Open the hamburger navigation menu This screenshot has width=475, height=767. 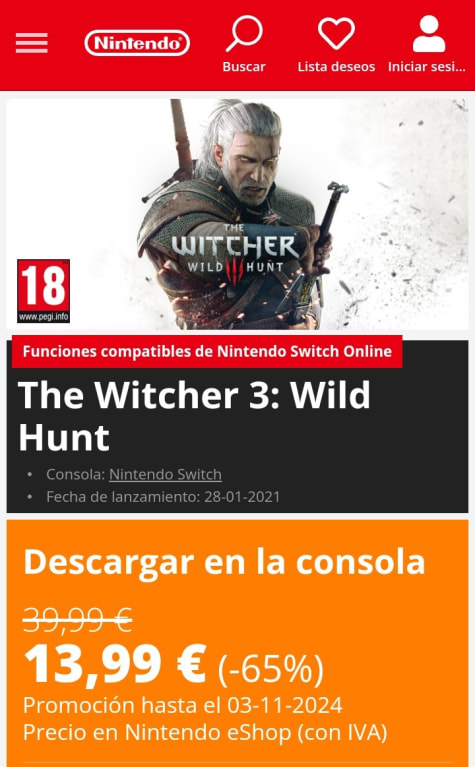tap(32, 43)
